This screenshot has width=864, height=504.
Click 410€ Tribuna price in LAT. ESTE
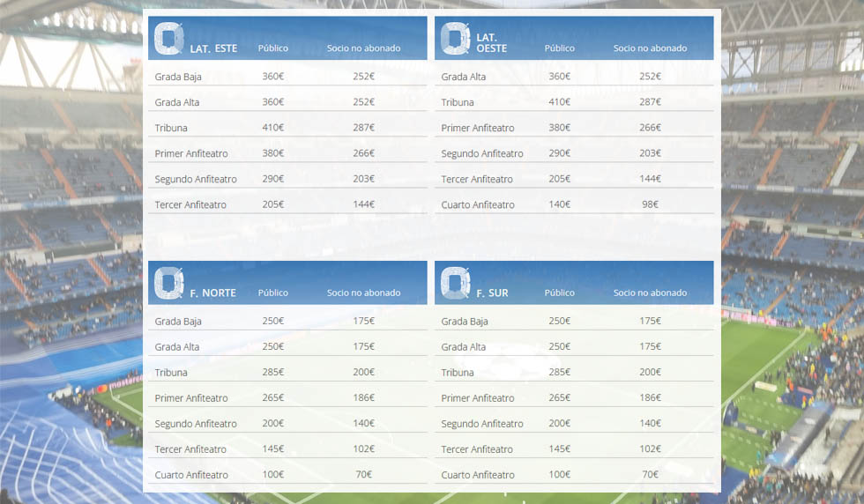coord(272,127)
